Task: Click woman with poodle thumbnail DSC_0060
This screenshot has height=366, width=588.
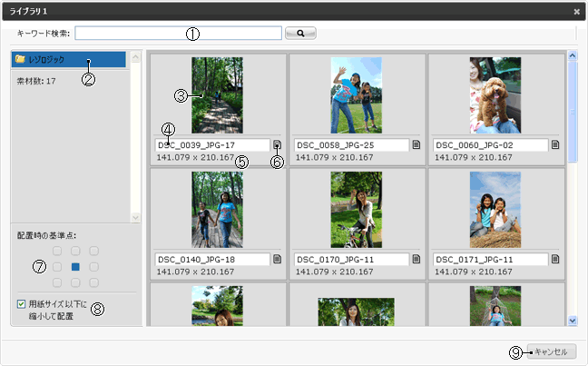Action: (x=495, y=95)
